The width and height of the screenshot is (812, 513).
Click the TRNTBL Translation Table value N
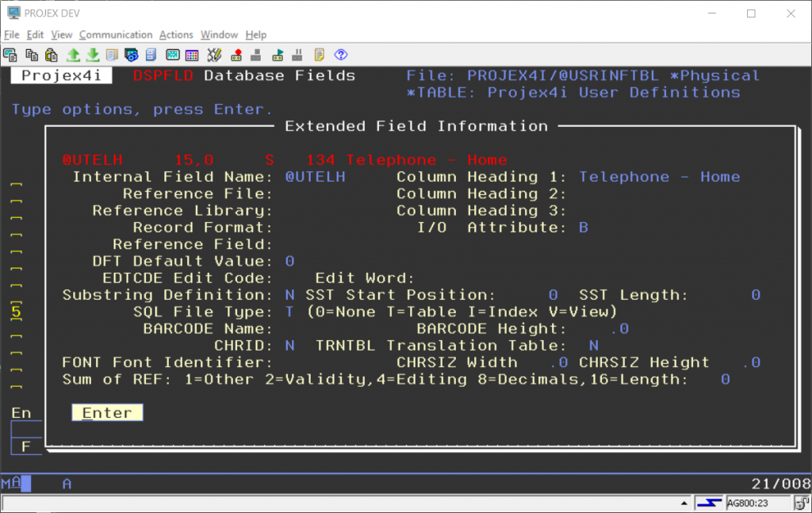click(x=593, y=346)
